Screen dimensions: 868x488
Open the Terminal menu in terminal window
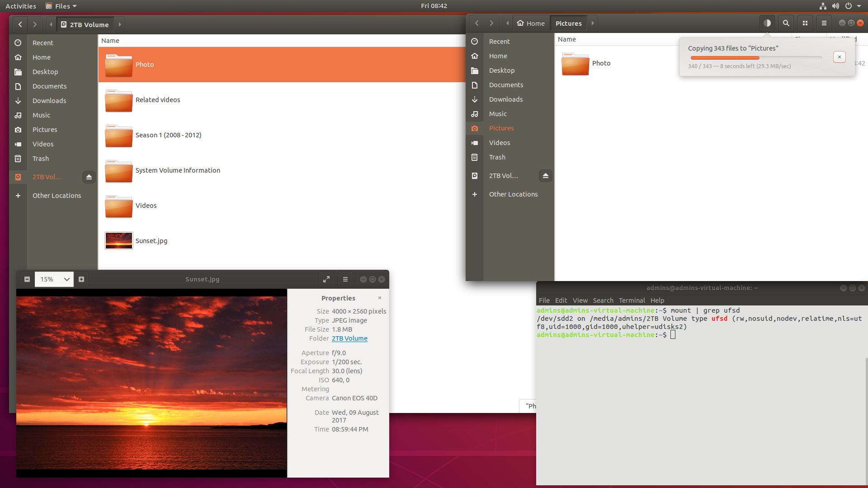tap(632, 300)
